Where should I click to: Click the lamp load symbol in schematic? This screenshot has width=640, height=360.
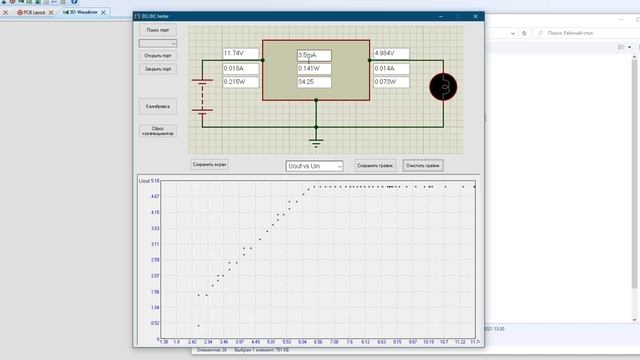[443, 87]
